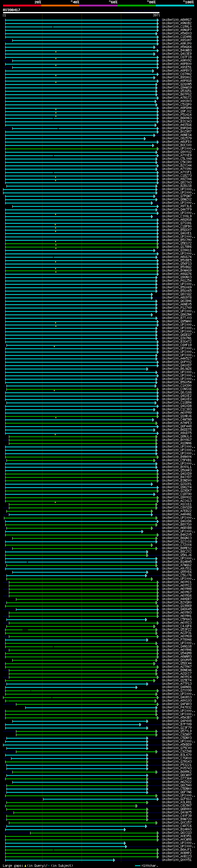Open the UniRef100_A9NUP7 hit label
The width and height of the screenshot is (197, 868).
[176, 30]
